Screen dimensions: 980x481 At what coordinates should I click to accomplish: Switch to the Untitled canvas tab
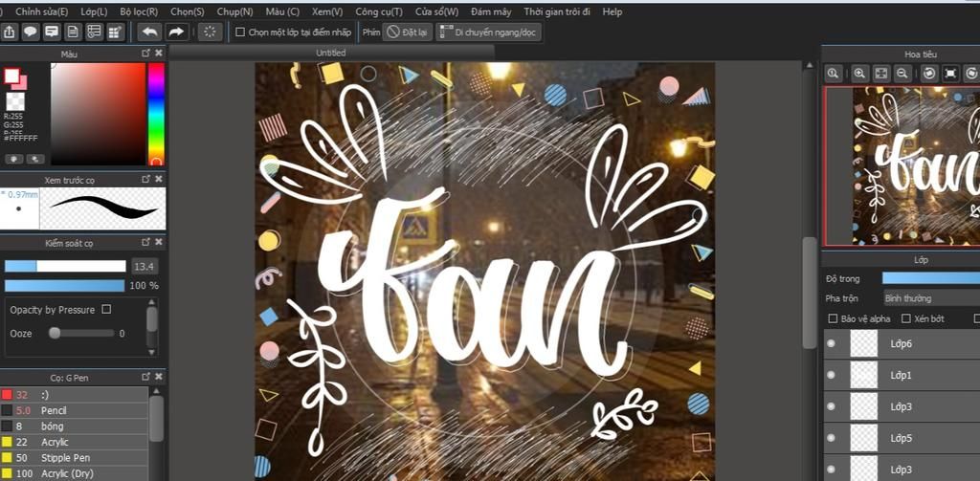point(330,53)
